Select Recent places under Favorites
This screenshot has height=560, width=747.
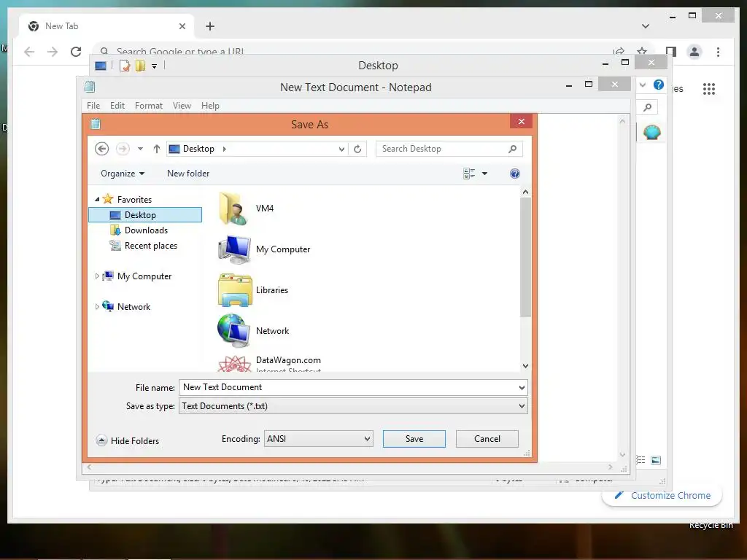150,245
